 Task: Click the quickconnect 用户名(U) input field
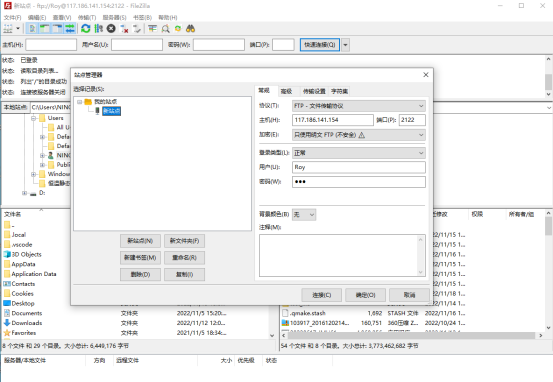[x=137, y=45]
